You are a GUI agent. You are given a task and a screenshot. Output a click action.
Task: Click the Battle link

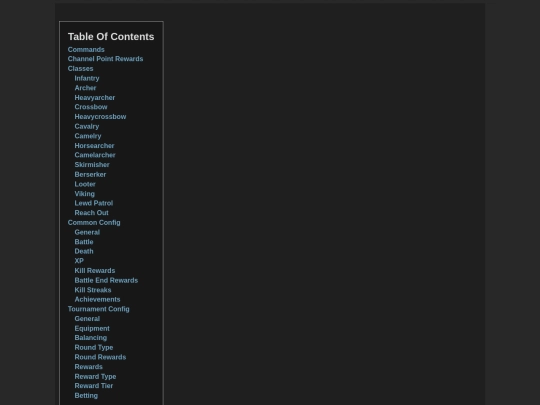click(84, 242)
